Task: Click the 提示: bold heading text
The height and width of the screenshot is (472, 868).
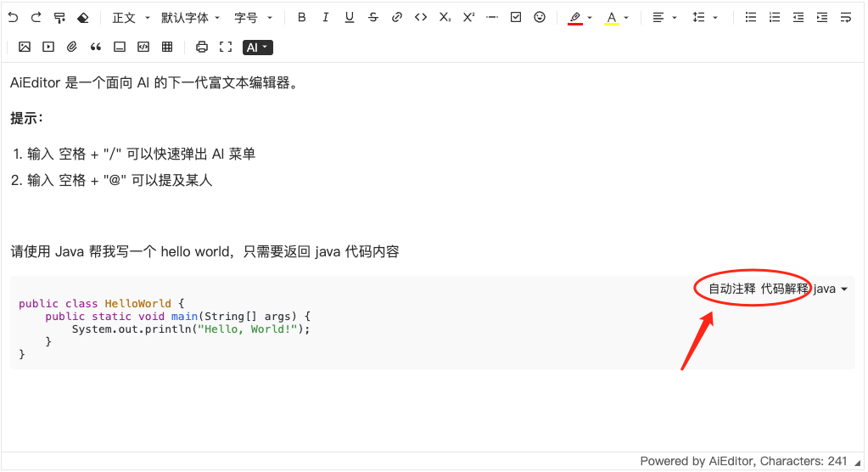Action: click(26, 118)
